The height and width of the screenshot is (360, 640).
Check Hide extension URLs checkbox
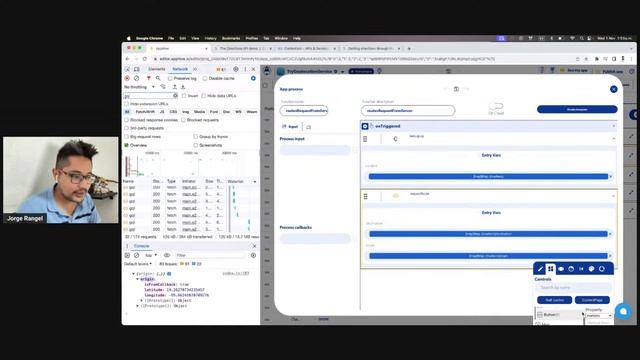pyautogui.click(x=127, y=104)
